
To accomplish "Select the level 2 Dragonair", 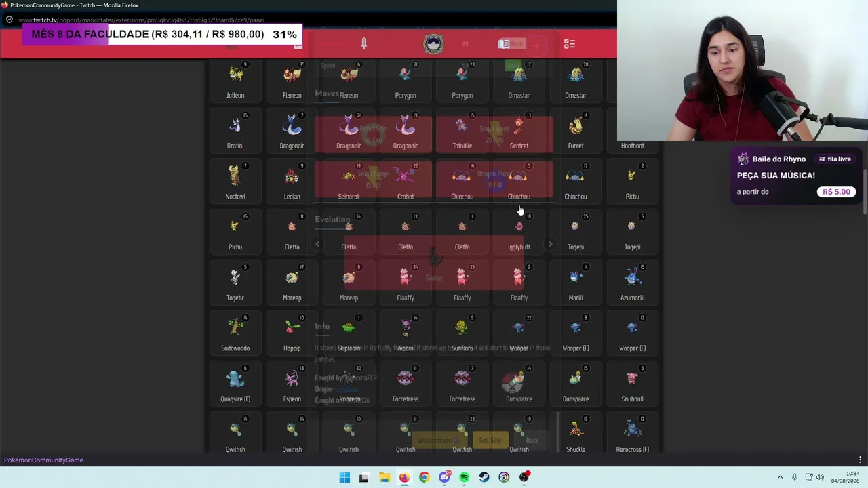I will pyautogui.click(x=292, y=131).
